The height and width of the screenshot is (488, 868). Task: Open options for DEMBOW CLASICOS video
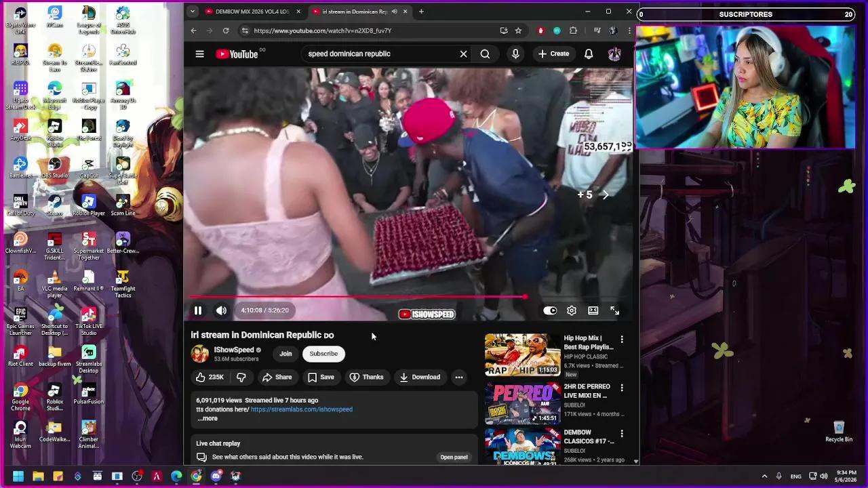coord(622,433)
